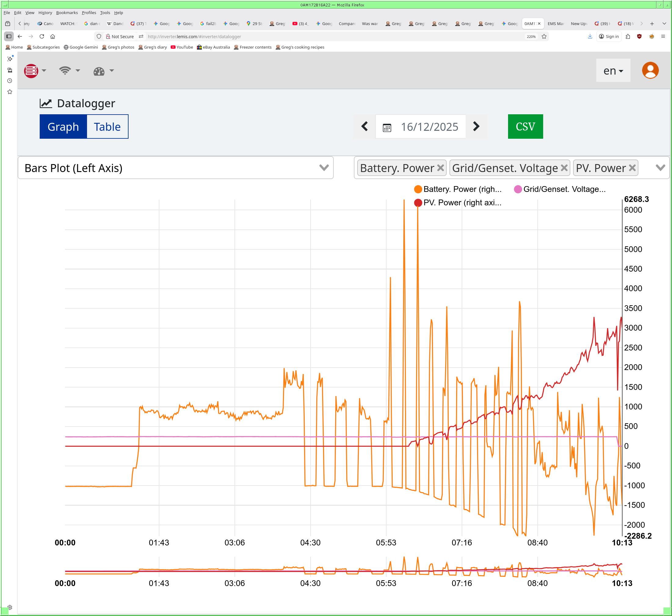The width and height of the screenshot is (672, 616).
Task: Open the red inverter menu icon
Action: pyautogui.click(x=31, y=71)
